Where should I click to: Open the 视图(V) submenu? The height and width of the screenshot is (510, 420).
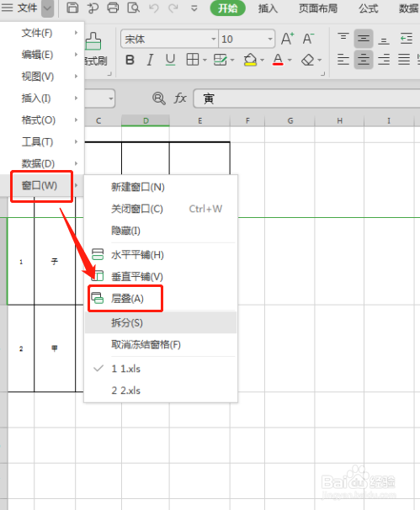42,77
